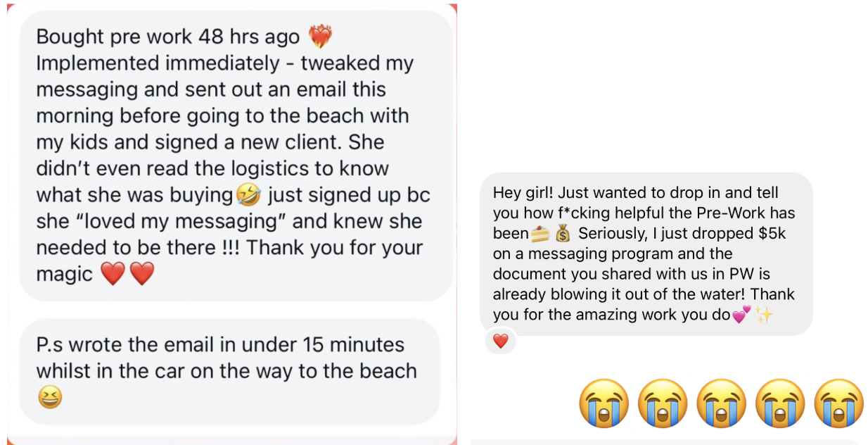Select the 'P.s wrote the email' message bubble
The width and height of the screenshot is (868, 445).
[230, 372]
